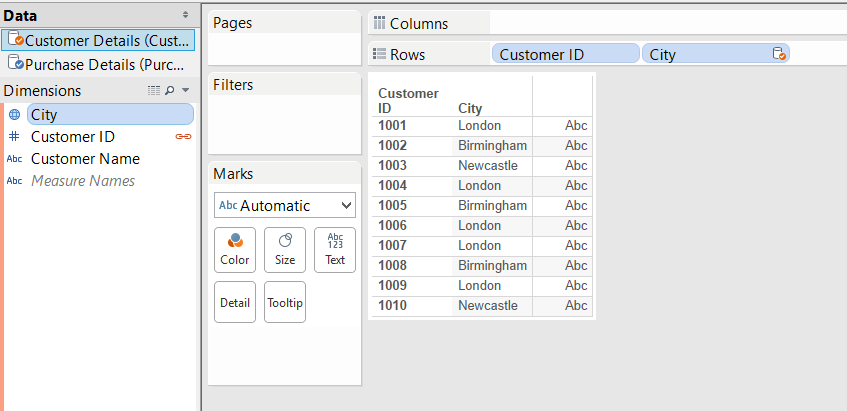Open the Tooltip marks card
Viewport: 847px width, 411px height.
(x=285, y=302)
